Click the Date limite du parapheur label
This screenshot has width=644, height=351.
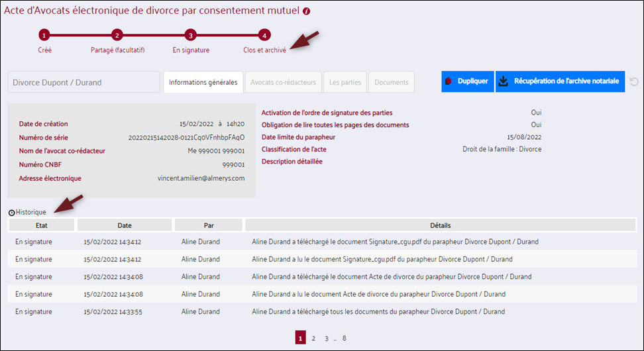[x=298, y=137]
